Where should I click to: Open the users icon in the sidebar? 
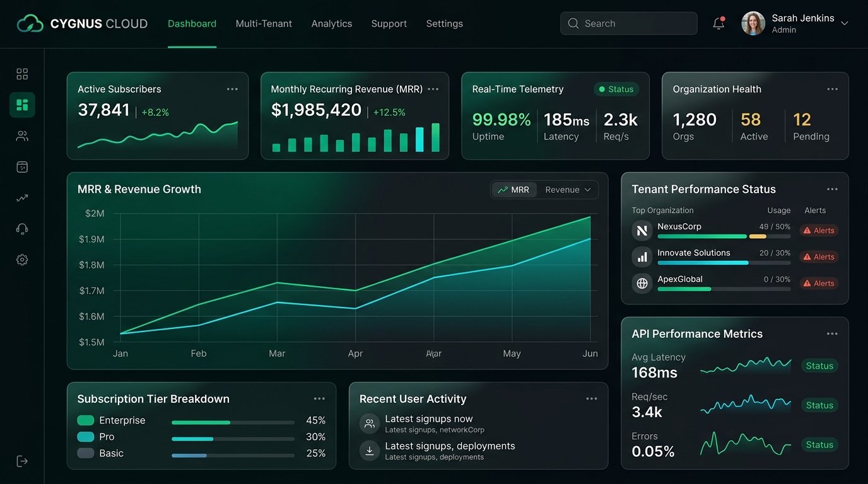pyautogui.click(x=22, y=136)
